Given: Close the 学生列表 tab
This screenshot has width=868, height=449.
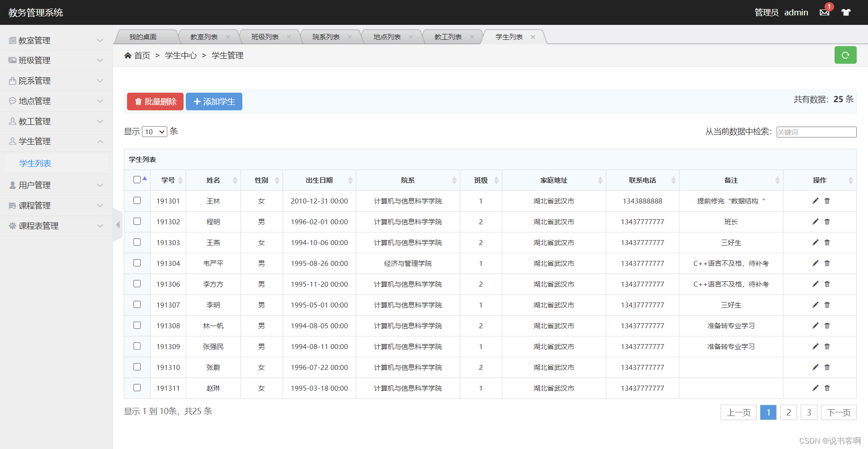Looking at the screenshot, I should point(533,37).
